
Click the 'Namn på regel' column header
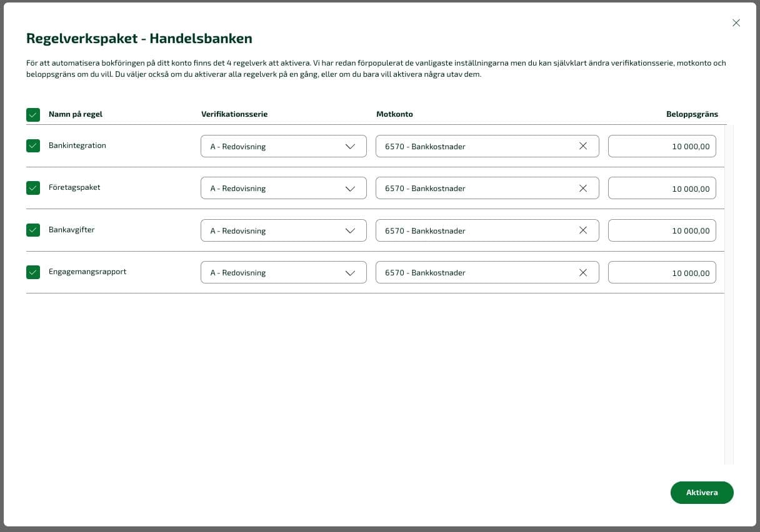point(76,114)
